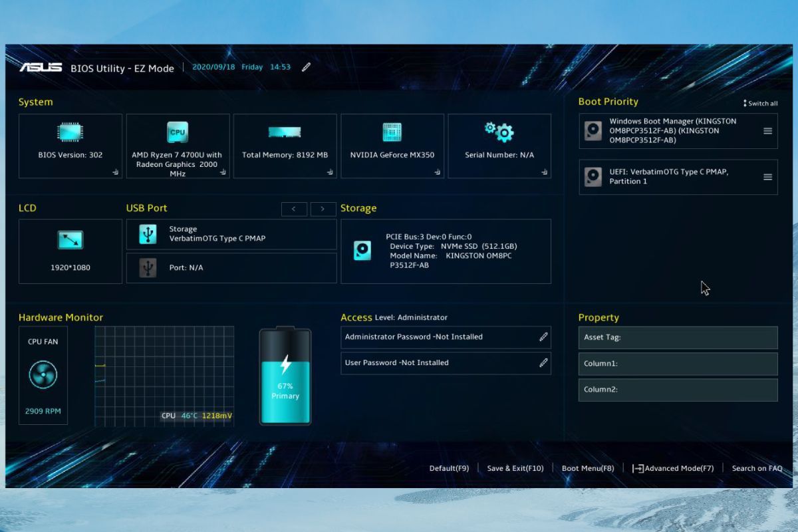Image resolution: width=798 pixels, height=532 pixels.
Task: Go to previous USB port page
Action: click(294, 209)
